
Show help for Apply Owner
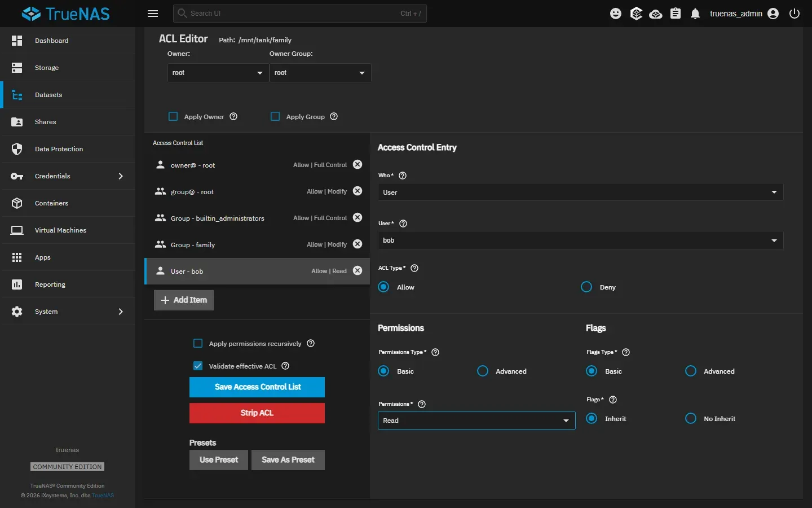pyautogui.click(x=233, y=116)
